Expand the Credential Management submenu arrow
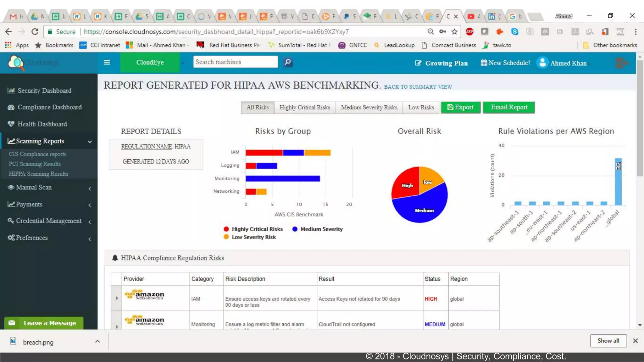644x362 pixels. tap(90, 222)
